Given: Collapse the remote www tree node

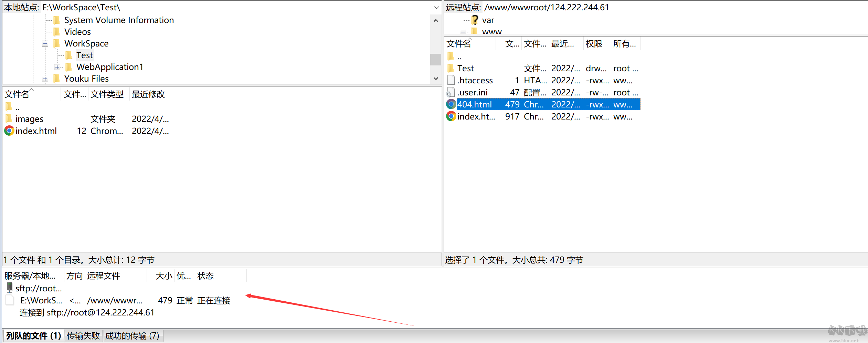Looking at the screenshot, I should tap(463, 32).
